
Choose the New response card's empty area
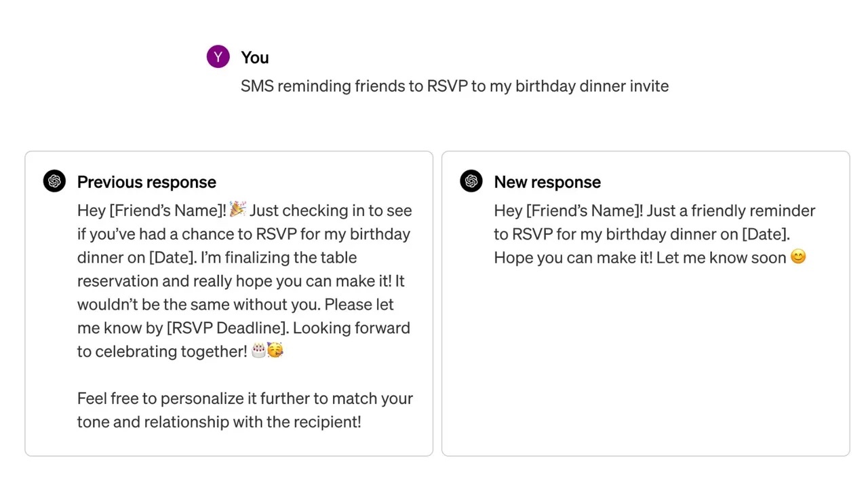click(645, 367)
